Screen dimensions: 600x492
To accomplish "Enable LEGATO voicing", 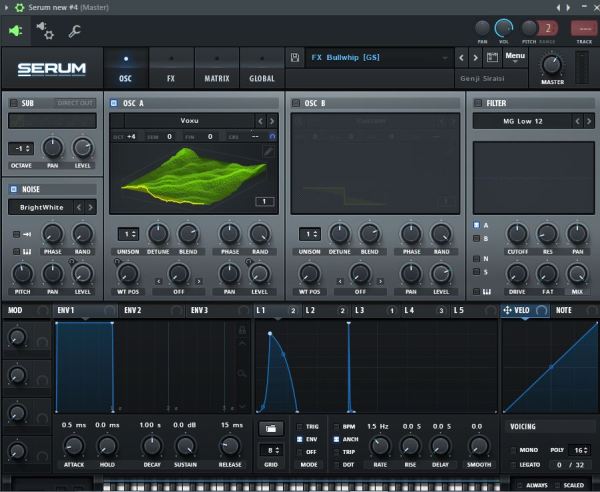I will [x=513, y=465].
